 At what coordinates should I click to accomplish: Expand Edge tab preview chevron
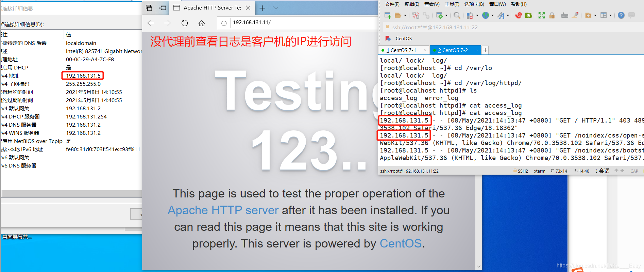coord(275,8)
